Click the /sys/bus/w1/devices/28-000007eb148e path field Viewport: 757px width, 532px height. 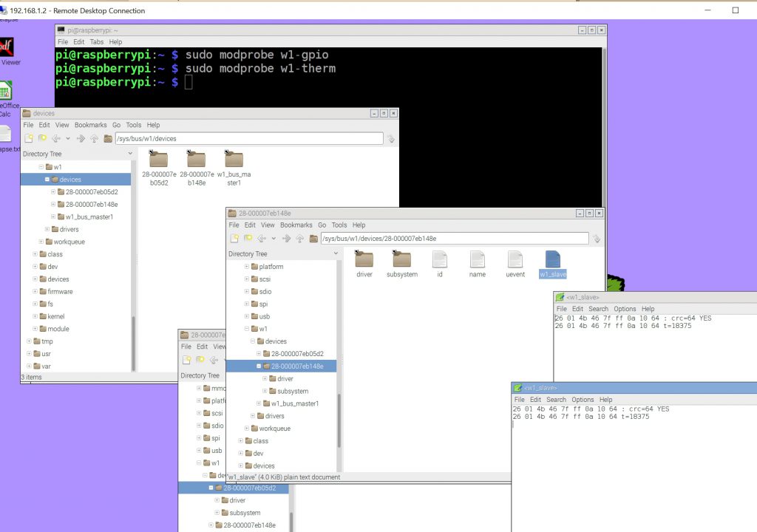point(454,239)
